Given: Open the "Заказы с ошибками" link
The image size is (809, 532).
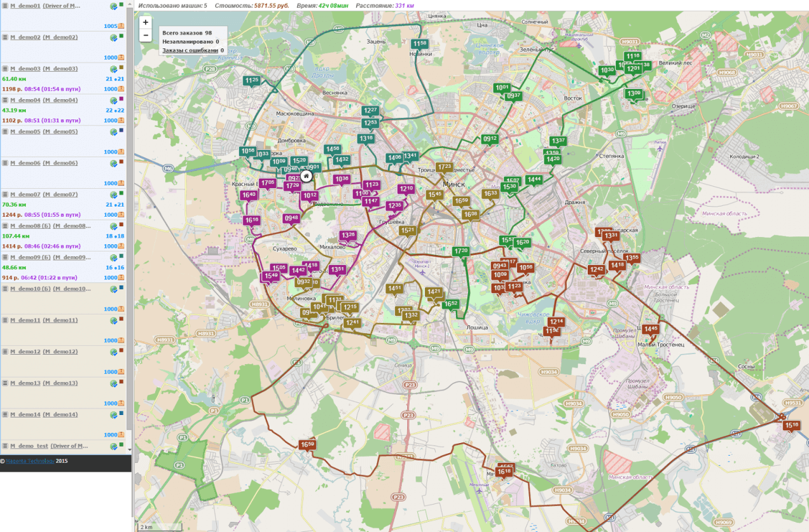Looking at the screenshot, I should [190, 50].
